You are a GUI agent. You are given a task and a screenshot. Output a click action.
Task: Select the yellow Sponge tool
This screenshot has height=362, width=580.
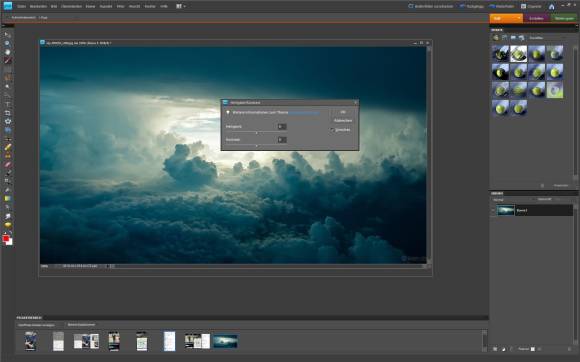[x=7, y=224]
